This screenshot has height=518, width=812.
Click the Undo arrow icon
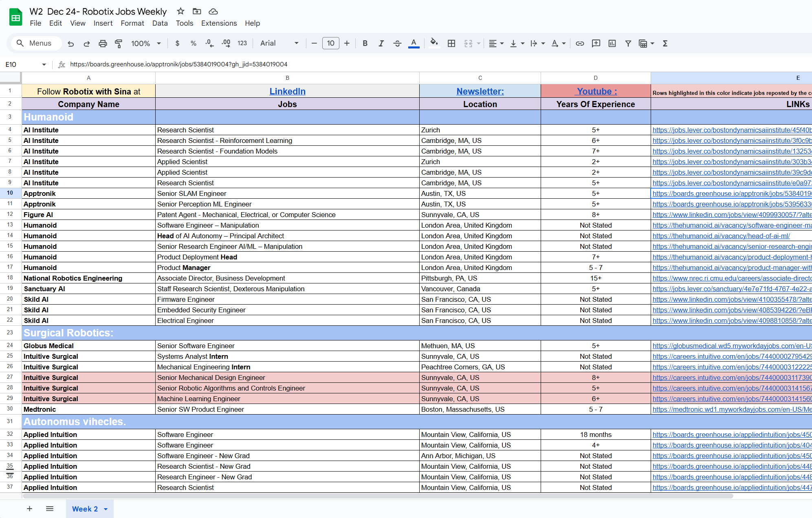point(71,44)
